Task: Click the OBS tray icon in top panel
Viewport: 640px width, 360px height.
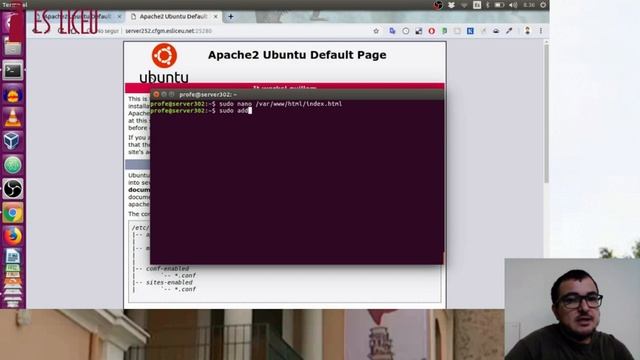Action: coord(438,5)
